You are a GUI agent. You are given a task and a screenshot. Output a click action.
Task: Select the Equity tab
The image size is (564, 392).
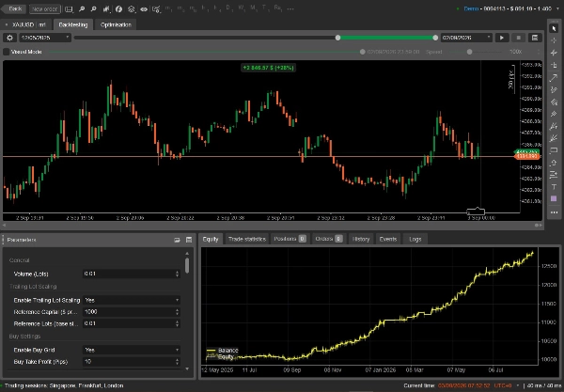211,239
